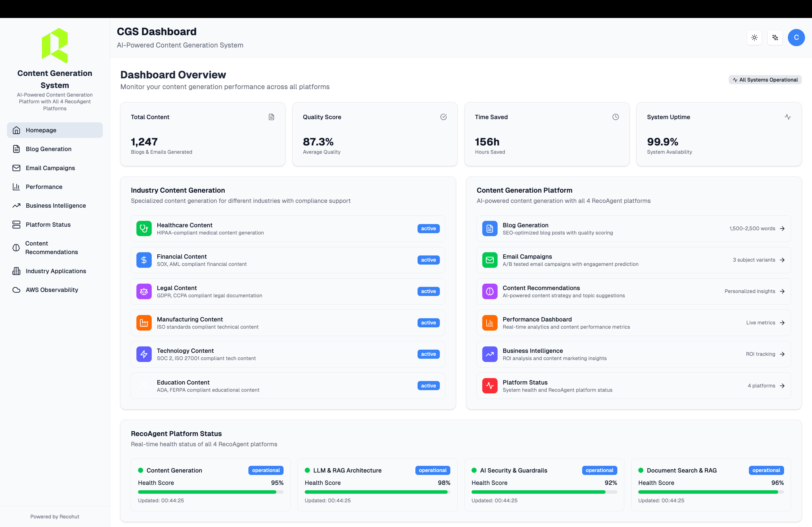Open the Powered by Recohut link

[x=55, y=517]
